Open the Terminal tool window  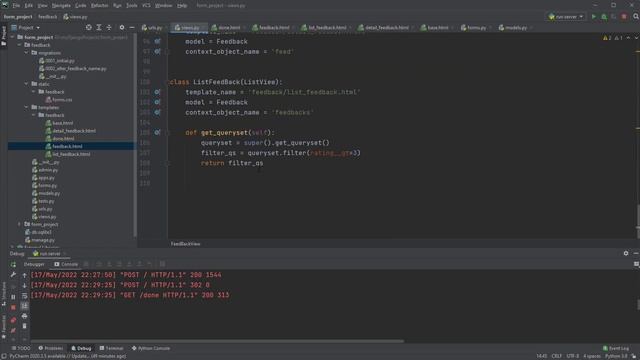pos(111,348)
